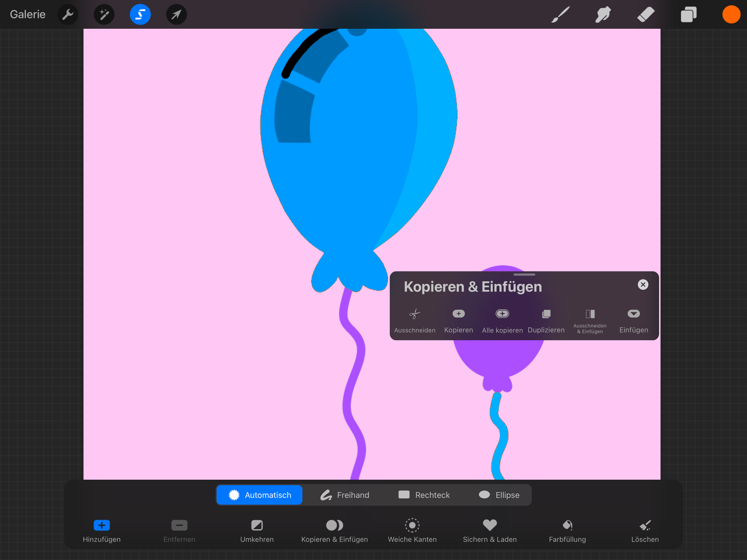Activate the Hinzufügen add mode
747x560 pixels.
[101, 530]
